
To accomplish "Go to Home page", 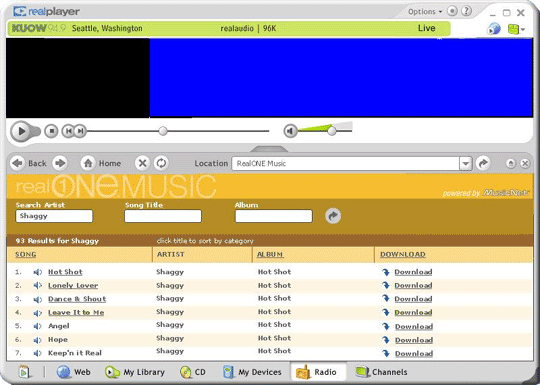I will 101,163.
